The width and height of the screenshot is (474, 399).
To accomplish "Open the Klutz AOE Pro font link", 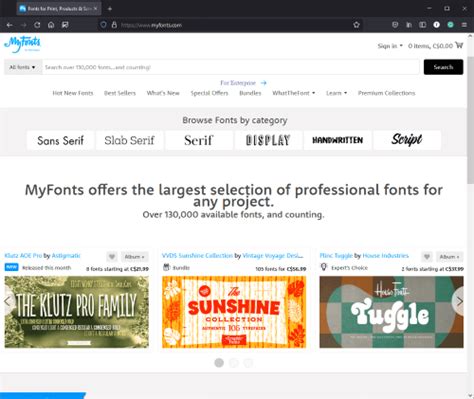I will [23, 256].
